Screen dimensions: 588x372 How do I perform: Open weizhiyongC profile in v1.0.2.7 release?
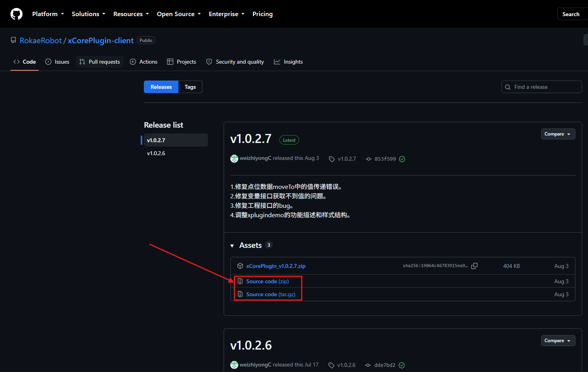[x=255, y=158]
